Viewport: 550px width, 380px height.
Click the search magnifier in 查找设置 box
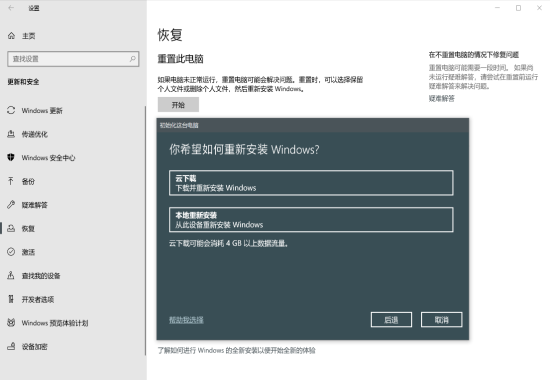(133, 59)
